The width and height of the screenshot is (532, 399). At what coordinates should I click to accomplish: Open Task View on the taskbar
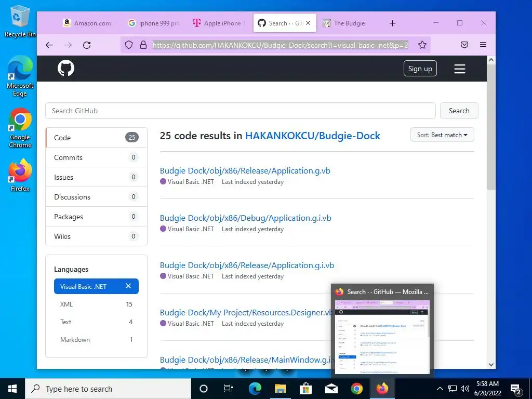click(229, 389)
